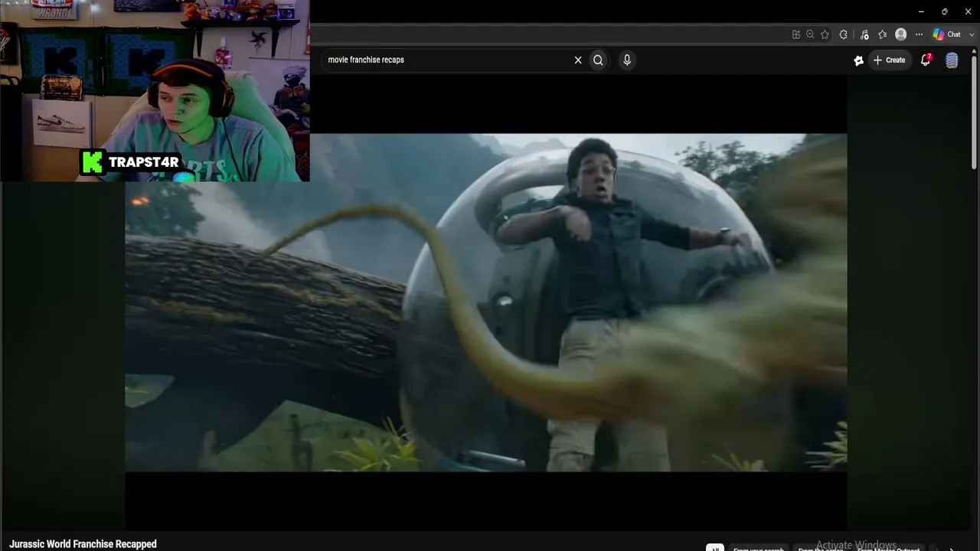Screen dimensions: 980x551
Task: Open YouTube notifications bell
Action: coord(926,60)
